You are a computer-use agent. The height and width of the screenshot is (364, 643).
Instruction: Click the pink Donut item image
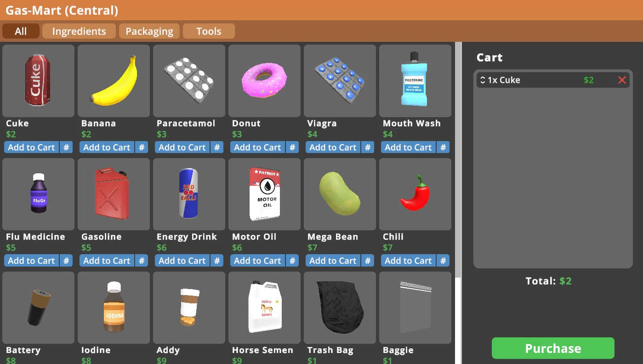(264, 81)
